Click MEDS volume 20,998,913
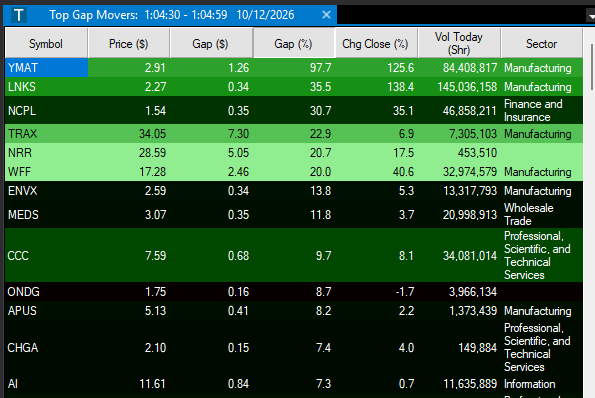 click(470, 214)
